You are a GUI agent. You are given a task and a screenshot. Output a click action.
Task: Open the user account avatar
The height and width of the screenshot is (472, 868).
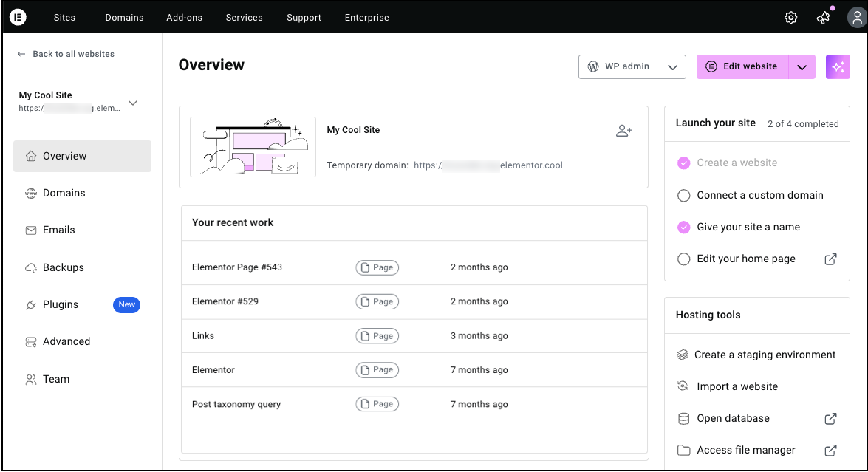point(855,18)
